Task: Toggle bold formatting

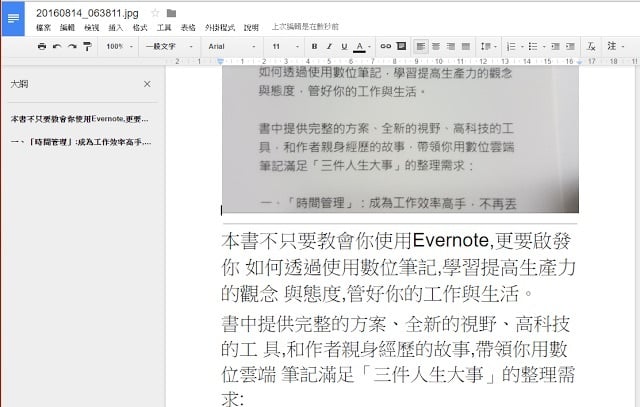Action: coord(314,47)
